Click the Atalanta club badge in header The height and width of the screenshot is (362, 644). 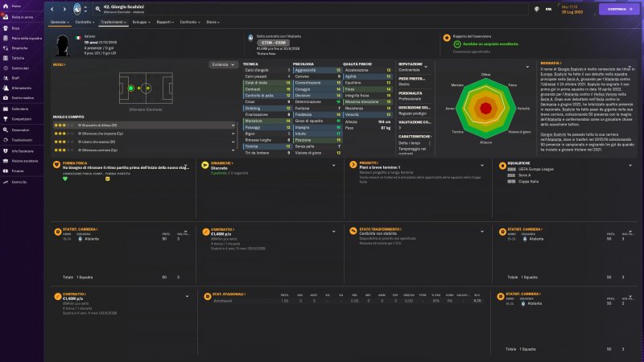(78, 10)
